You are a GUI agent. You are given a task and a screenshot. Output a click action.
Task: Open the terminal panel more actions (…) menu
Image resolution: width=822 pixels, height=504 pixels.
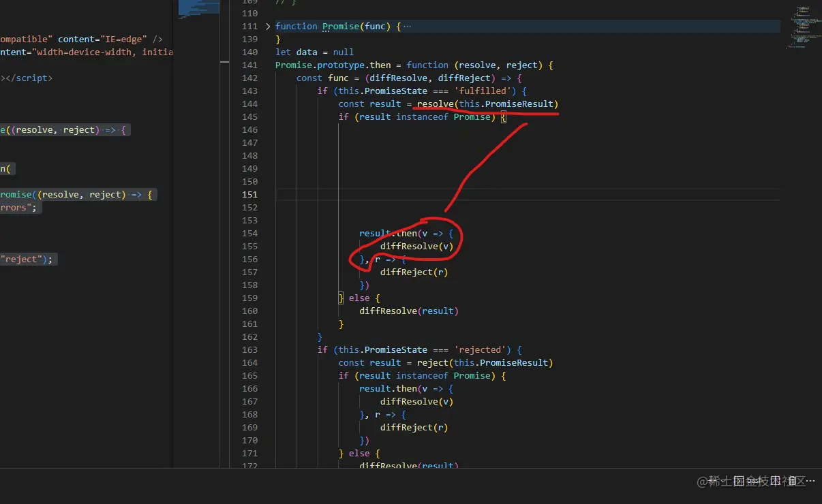(810, 481)
